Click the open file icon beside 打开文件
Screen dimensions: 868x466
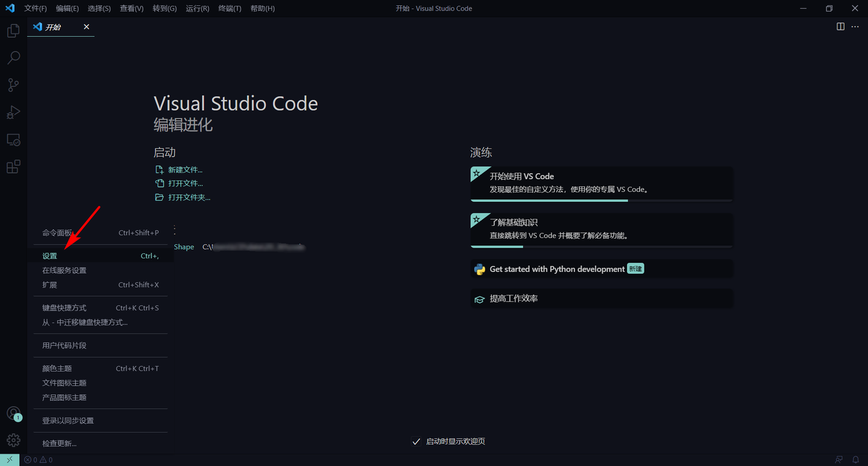click(159, 183)
